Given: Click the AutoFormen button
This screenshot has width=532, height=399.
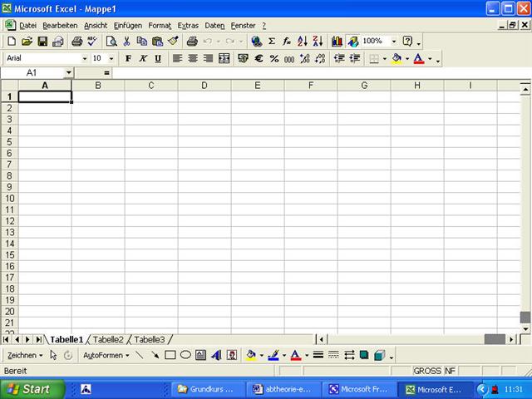Looking at the screenshot, I should [105, 355].
